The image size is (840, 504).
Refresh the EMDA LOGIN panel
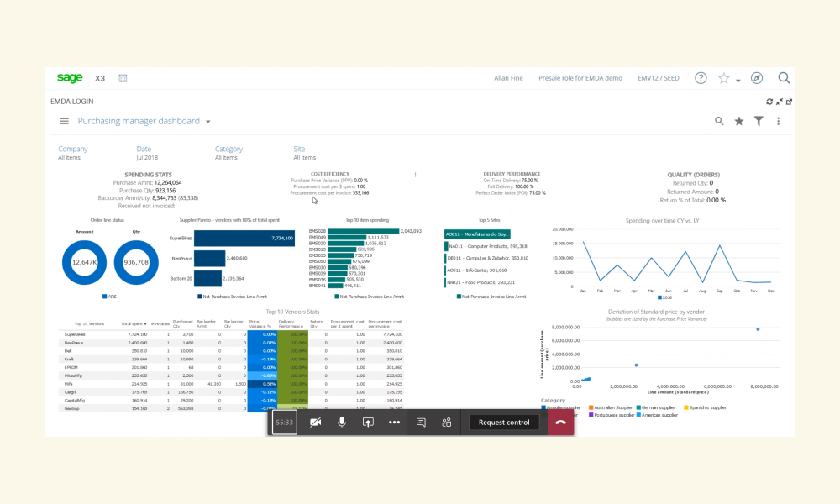[x=769, y=102]
